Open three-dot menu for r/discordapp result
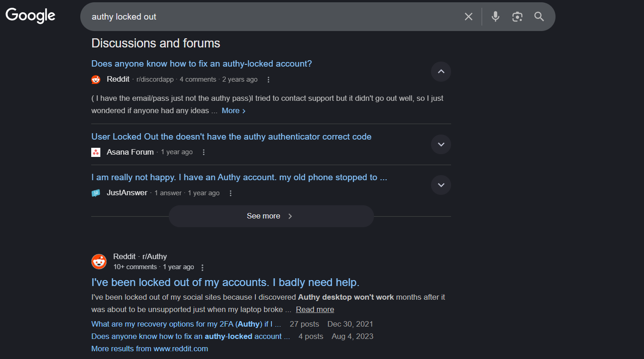The image size is (644, 359). 268,80
